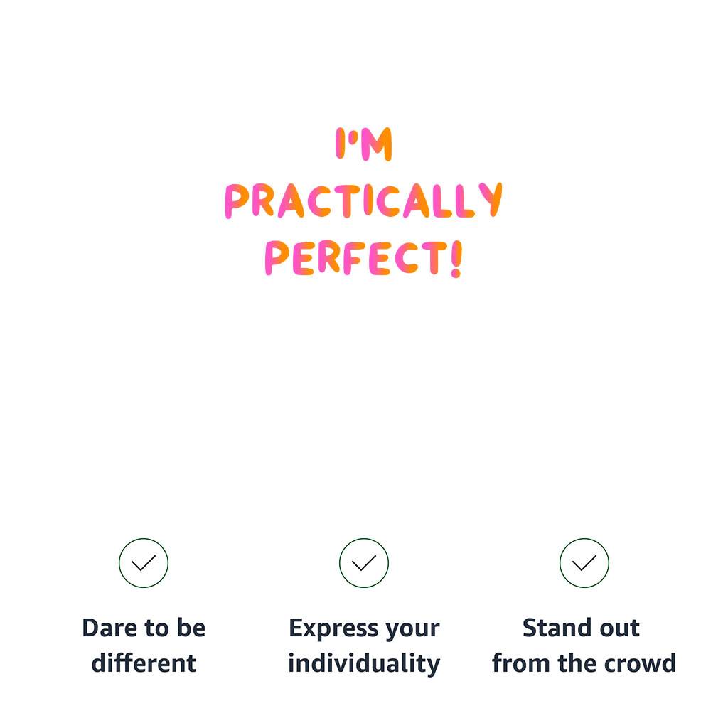Click the word "be" in "Dare to be"
The height and width of the screenshot is (728, 728).
[191, 628]
